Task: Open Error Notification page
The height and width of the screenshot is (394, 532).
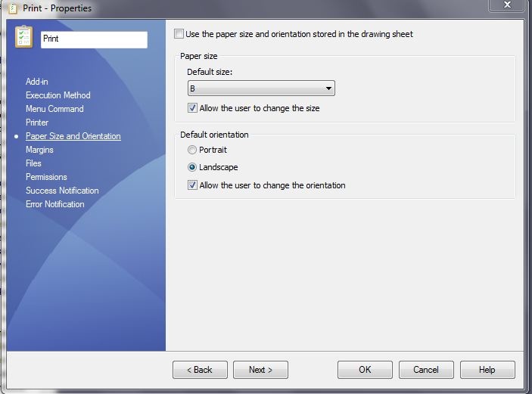Action: point(55,204)
